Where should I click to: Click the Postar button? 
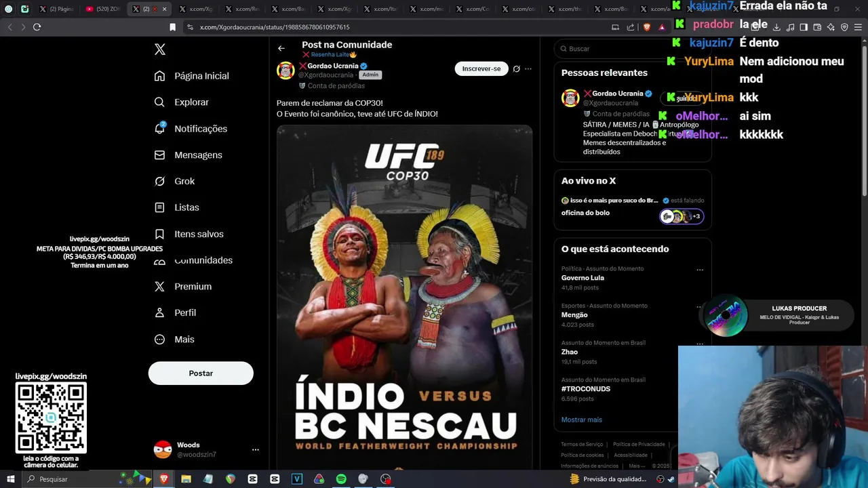pyautogui.click(x=201, y=373)
